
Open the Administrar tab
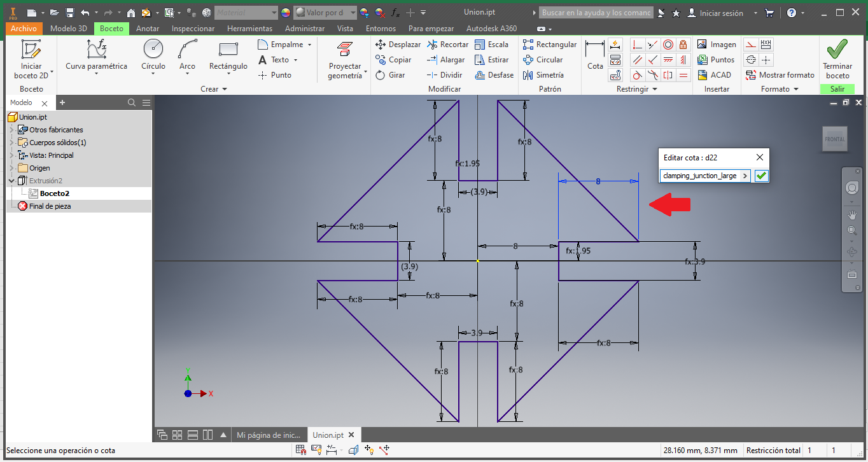point(305,28)
